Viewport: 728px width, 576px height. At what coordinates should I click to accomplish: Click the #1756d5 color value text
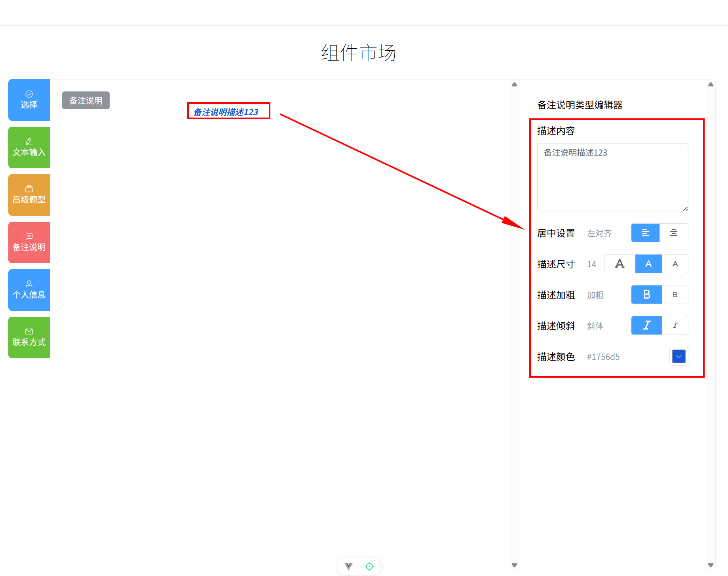[603, 357]
